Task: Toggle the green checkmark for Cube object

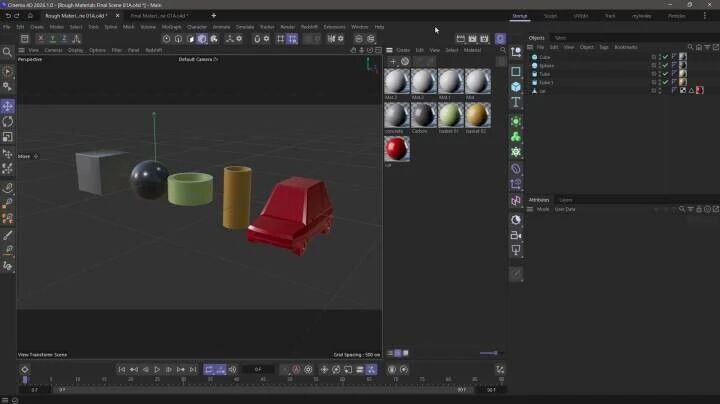Action: pyautogui.click(x=666, y=57)
